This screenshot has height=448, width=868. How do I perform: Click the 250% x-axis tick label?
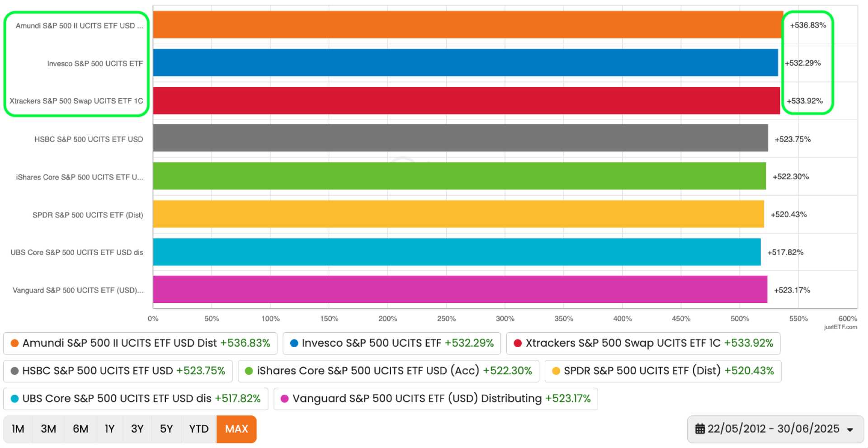pyautogui.click(x=446, y=319)
